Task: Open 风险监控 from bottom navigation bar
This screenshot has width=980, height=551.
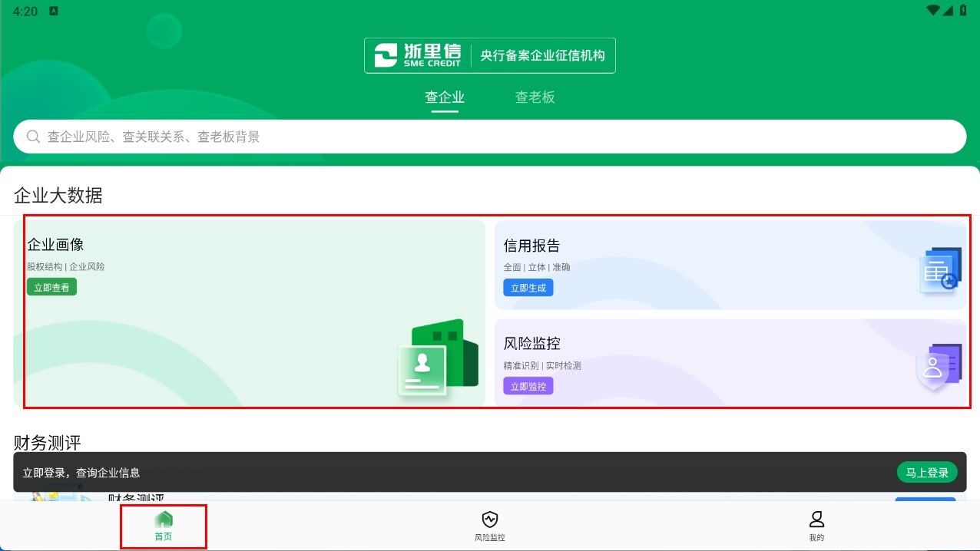Action: point(490,526)
